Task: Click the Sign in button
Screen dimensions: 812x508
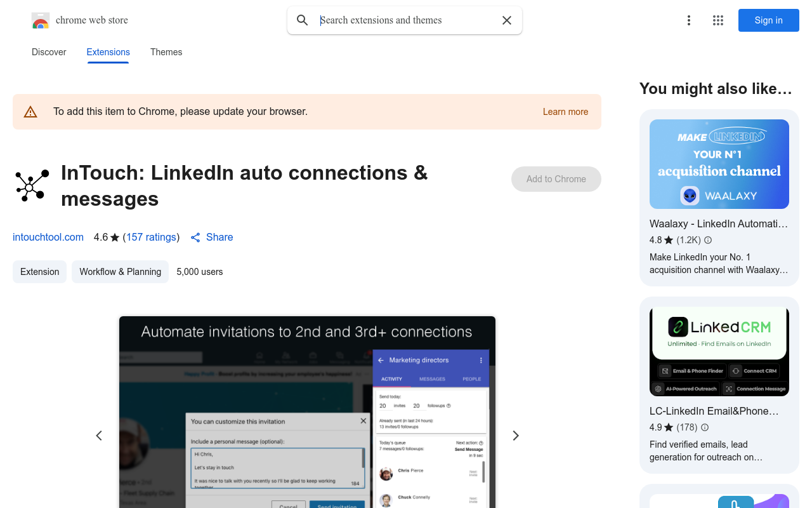Action: (x=769, y=20)
